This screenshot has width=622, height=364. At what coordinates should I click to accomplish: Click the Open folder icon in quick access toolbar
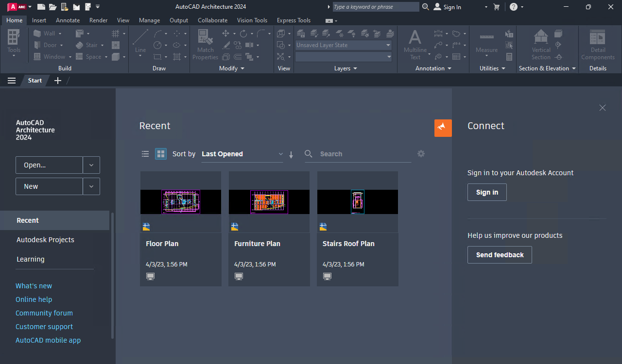(52, 7)
